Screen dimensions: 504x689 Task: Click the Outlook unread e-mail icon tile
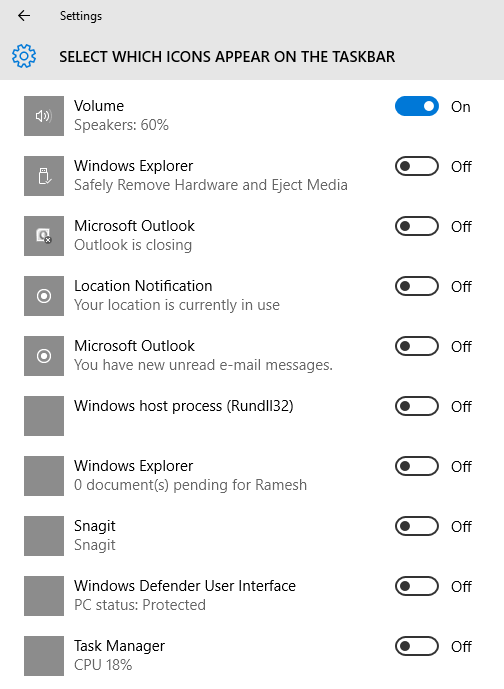[x=44, y=356]
